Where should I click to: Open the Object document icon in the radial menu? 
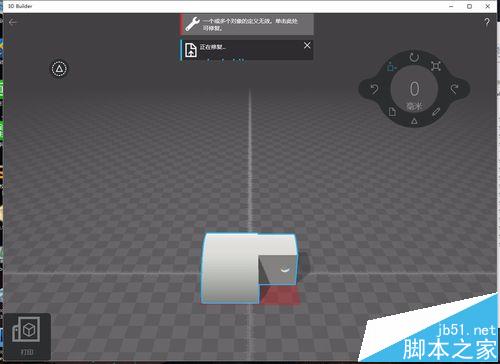tap(392, 111)
